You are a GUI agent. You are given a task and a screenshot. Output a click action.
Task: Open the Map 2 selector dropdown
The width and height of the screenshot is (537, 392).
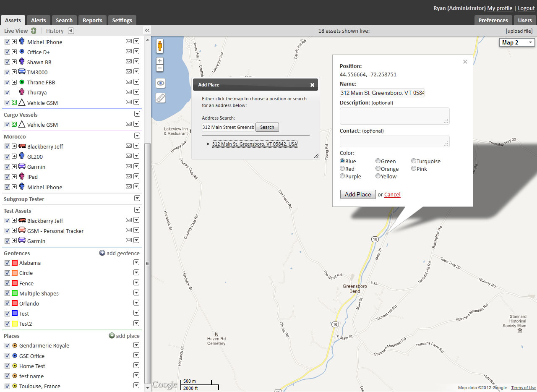point(516,42)
